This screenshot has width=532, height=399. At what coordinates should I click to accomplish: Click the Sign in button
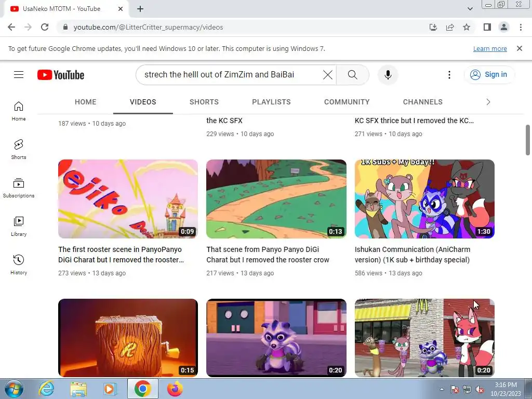[489, 75]
